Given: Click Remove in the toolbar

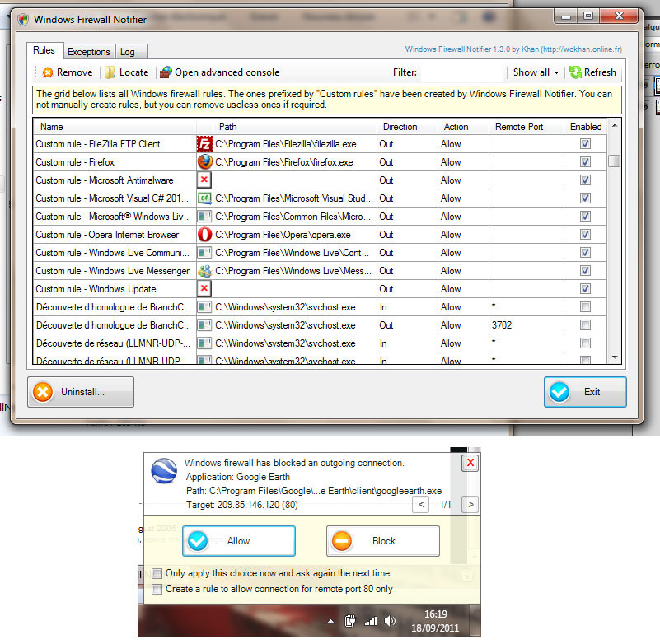Looking at the screenshot, I should [x=68, y=72].
